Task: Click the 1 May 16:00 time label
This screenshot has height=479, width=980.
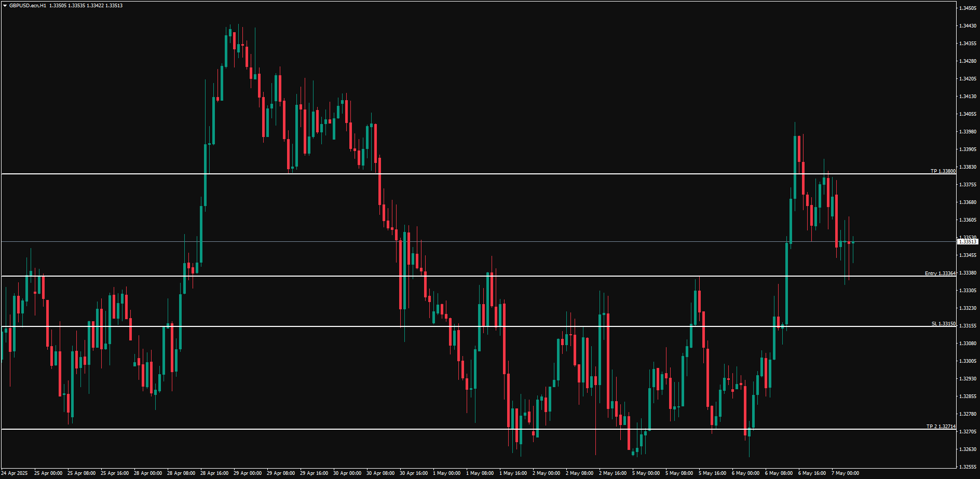Action: click(x=513, y=473)
